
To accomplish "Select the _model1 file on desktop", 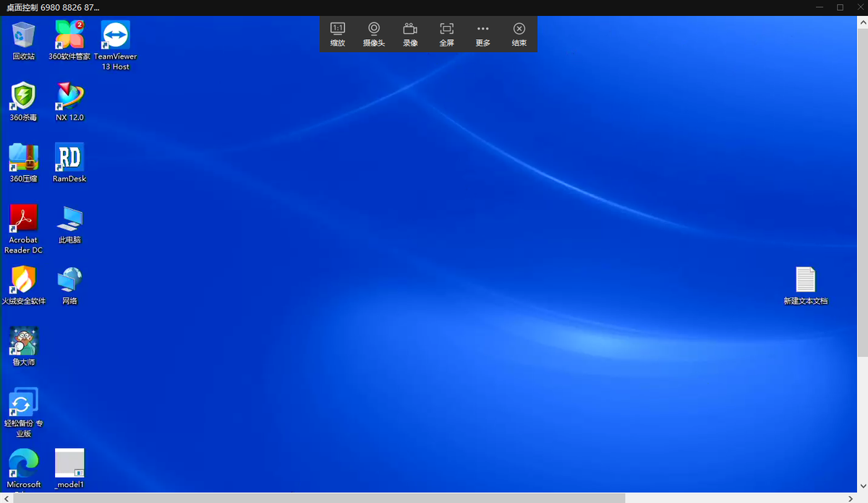I will pyautogui.click(x=69, y=468).
